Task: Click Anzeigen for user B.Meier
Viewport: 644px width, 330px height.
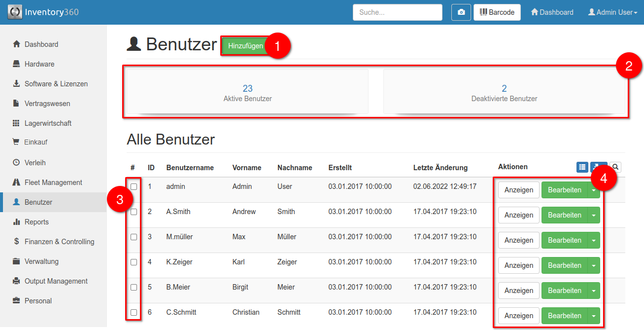Action: coord(518,290)
